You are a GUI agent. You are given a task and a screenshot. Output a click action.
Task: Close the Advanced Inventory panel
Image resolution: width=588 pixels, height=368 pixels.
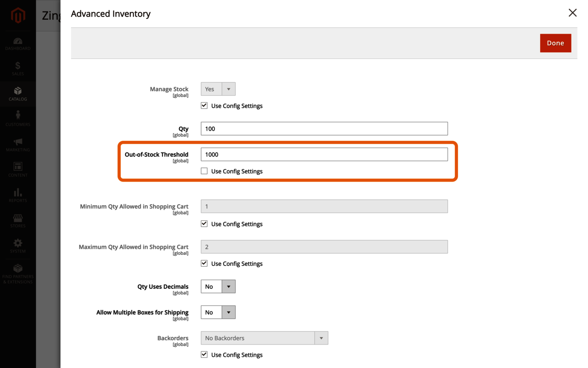point(572,13)
